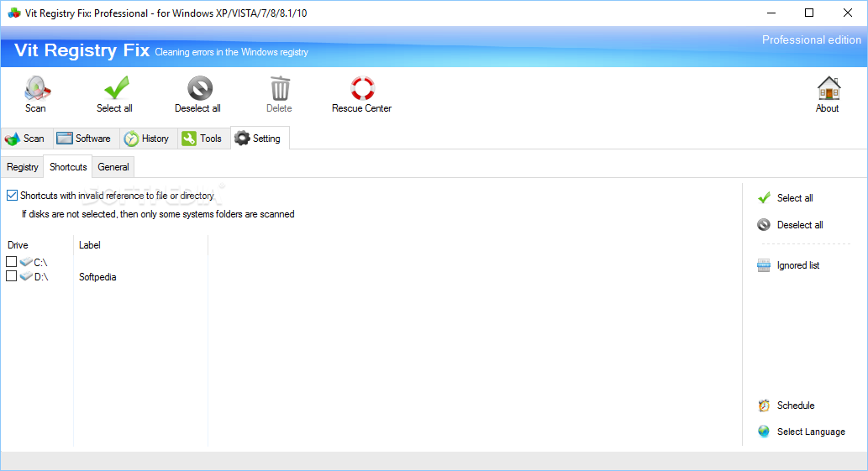Click the green checkmark Select all toolbar icon
868x471 pixels.
click(x=116, y=88)
